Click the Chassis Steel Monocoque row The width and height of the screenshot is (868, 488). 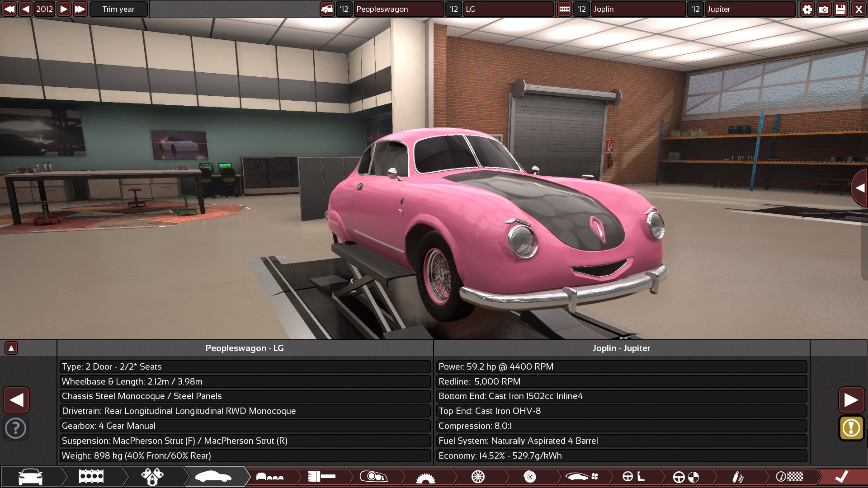pos(245,396)
